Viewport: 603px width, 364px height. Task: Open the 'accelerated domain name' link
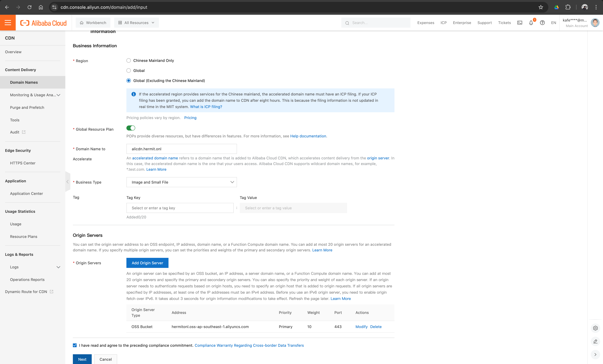155,158
